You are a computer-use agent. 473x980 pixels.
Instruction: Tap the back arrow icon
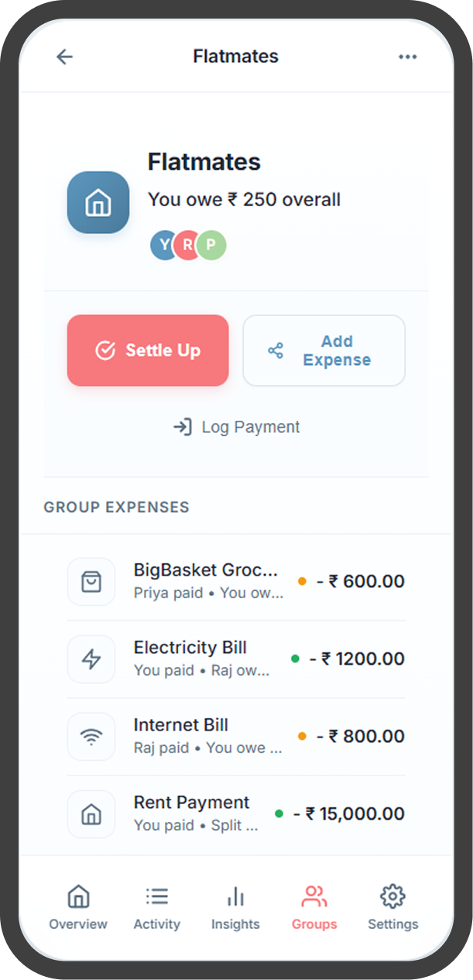click(x=64, y=57)
